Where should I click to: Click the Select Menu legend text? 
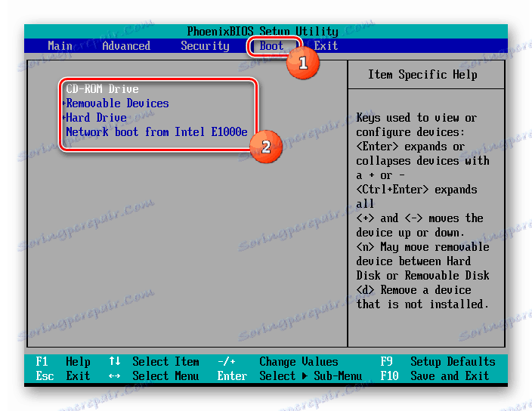click(x=165, y=375)
